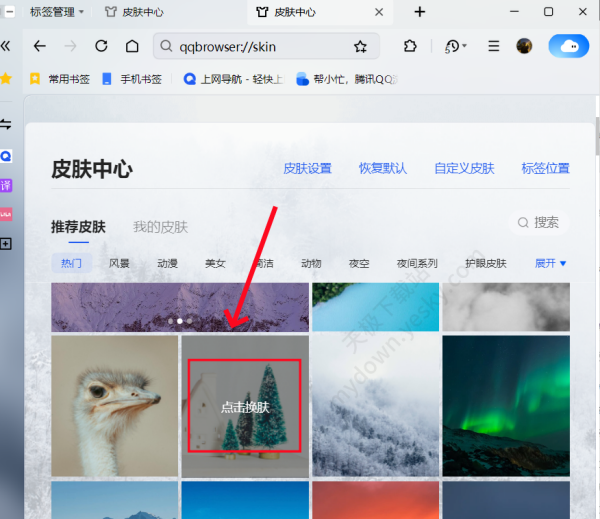This screenshot has width=600, height=519.
Task: Open the translate tool in sidebar
Action: (x=6, y=185)
